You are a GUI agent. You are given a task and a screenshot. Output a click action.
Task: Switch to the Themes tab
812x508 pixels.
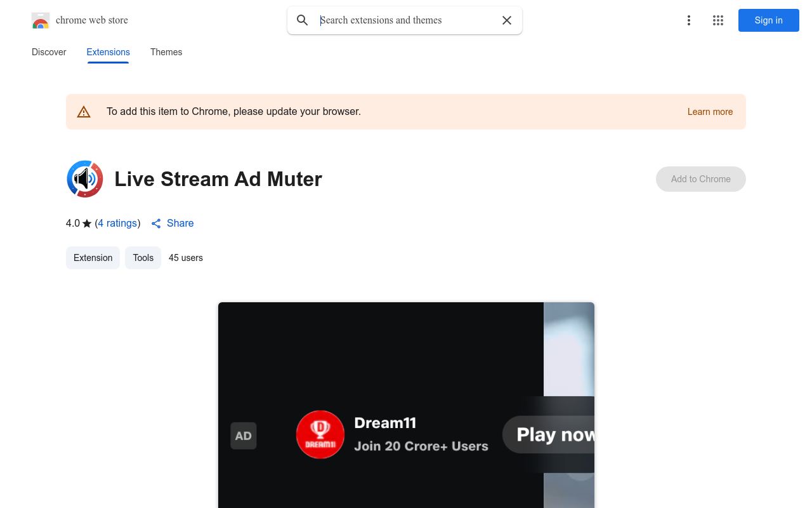coord(166,52)
